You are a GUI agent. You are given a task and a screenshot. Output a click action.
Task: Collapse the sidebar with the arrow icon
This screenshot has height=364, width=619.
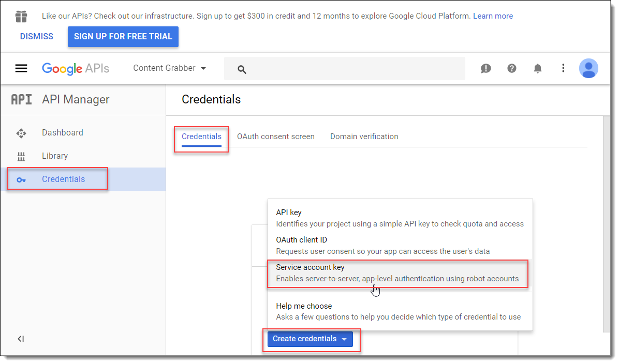pyautogui.click(x=21, y=339)
